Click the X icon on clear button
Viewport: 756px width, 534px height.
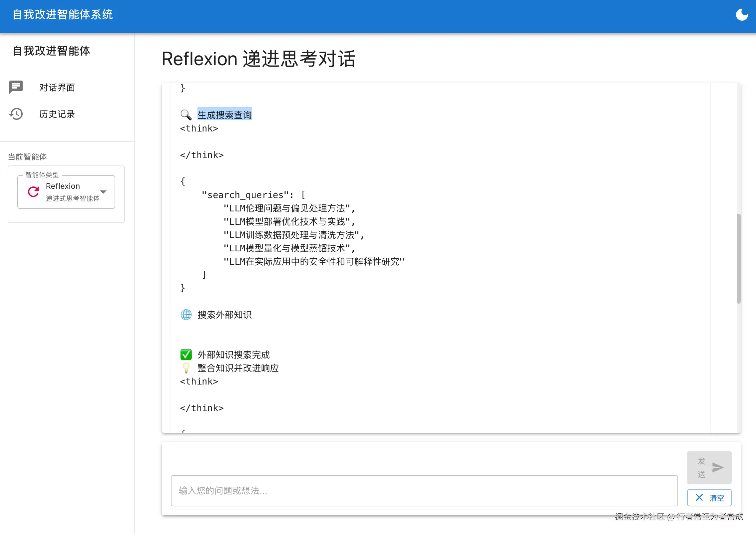tap(699, 498)
